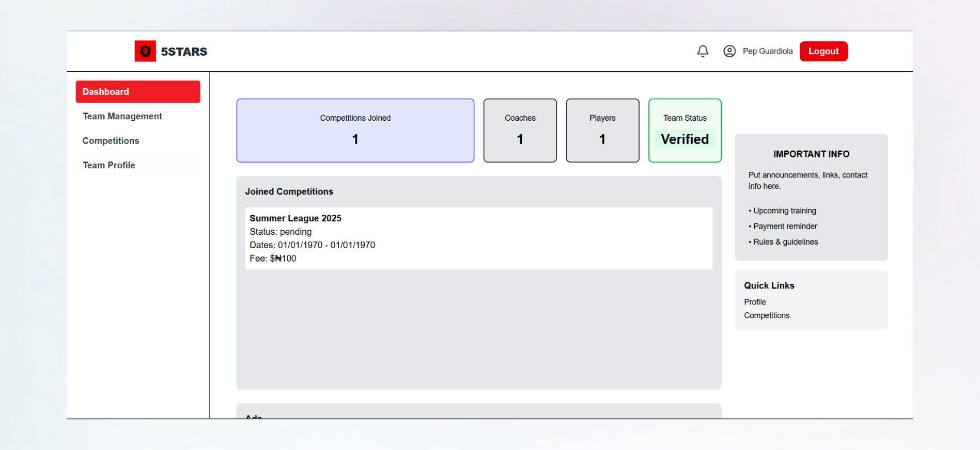Click the Coaches count card

[520, 131]
